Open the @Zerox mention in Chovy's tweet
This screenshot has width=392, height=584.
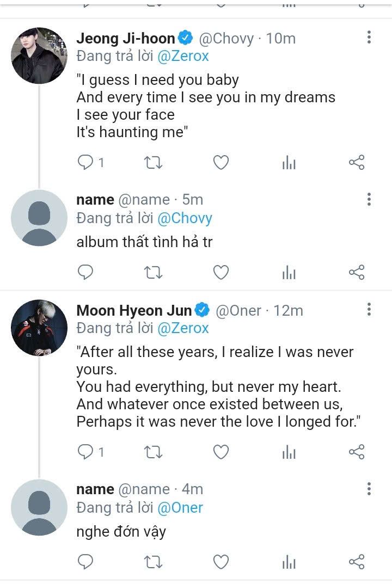[x=183, y=56]
